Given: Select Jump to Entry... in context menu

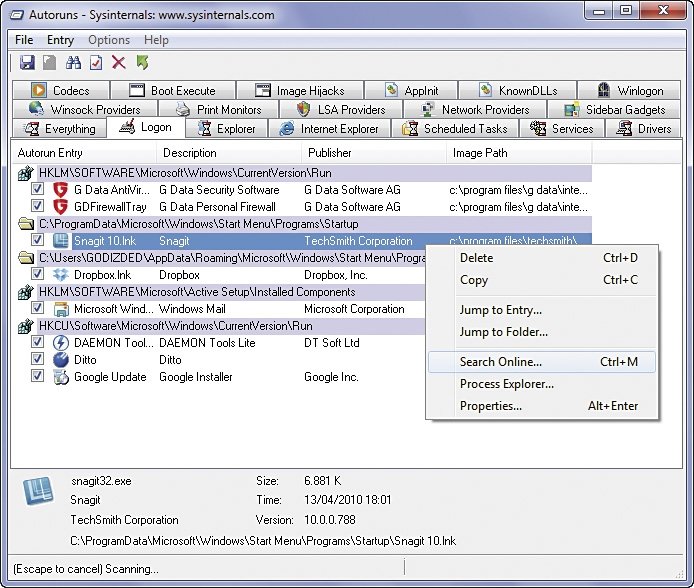Looking at the screenshot, I should click(x=542, y=310).
